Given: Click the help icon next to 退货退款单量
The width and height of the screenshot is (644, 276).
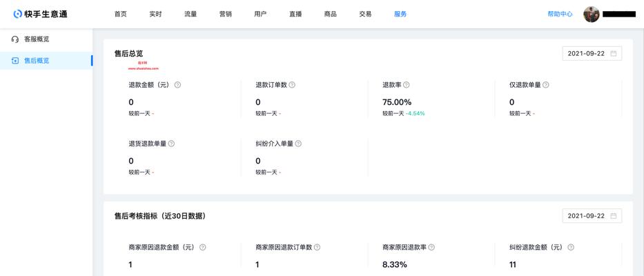Looking at the screenshot, I should [x=171, y=144].
